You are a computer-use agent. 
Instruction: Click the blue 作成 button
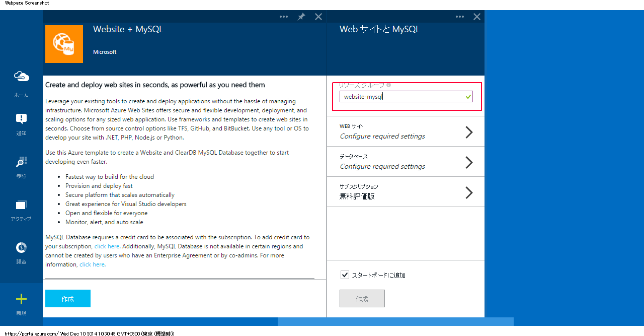(68, 299)
